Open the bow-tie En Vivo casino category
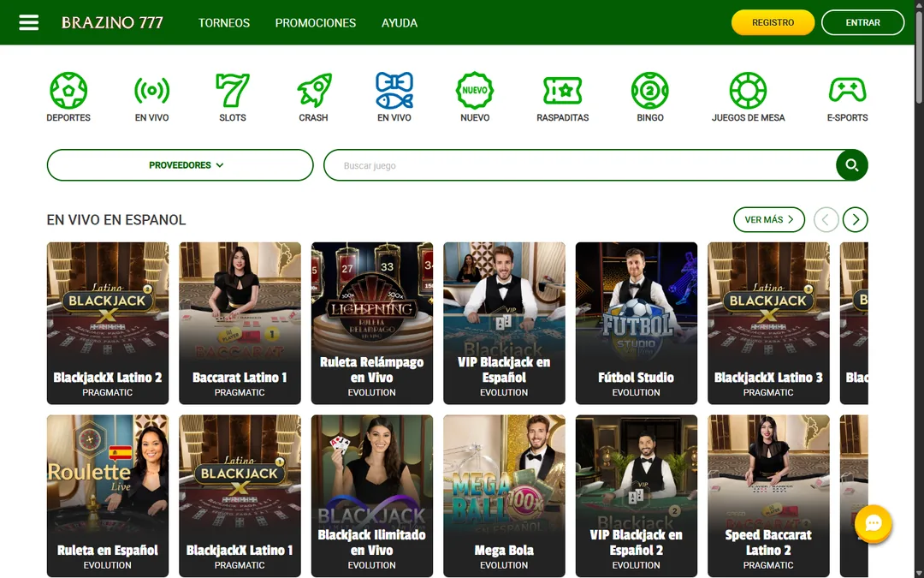924x578 pixels. (x=394, y=97)
